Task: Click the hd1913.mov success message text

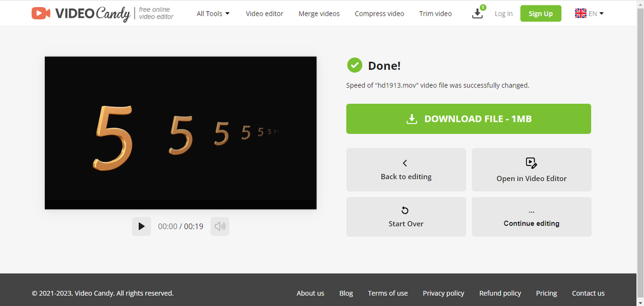Action: (438, 86)
